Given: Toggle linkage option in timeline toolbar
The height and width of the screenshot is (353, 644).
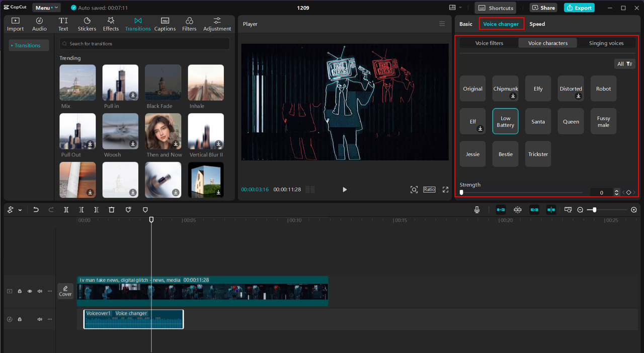Looking at the screenshot, I should (x=534, y=209).
